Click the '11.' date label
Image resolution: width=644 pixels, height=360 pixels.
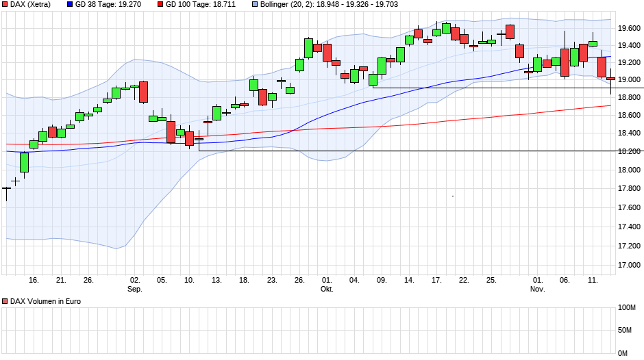click(593, 280)
